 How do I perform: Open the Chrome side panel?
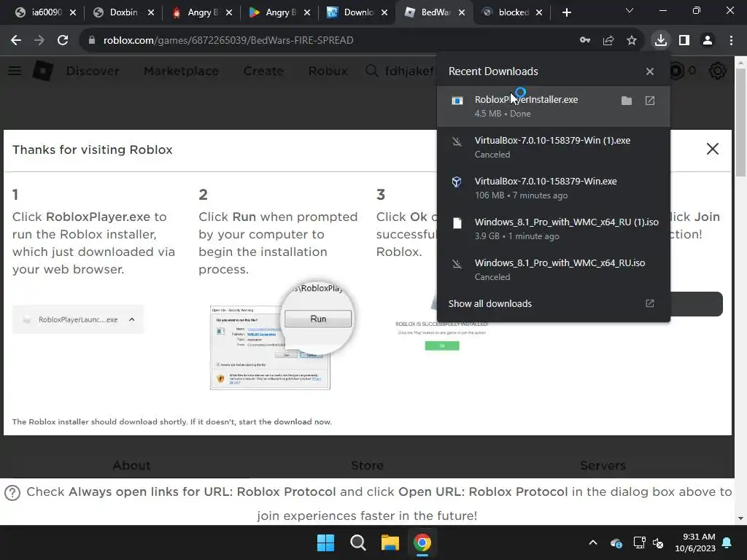684,41
